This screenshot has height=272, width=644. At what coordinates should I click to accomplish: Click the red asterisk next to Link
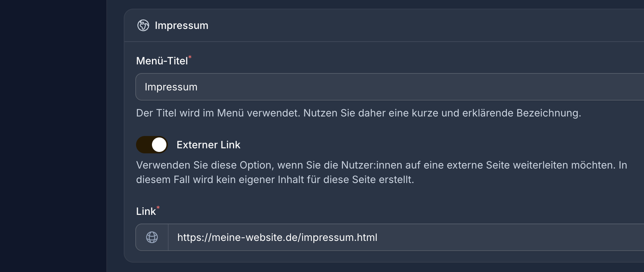point(158,208)
